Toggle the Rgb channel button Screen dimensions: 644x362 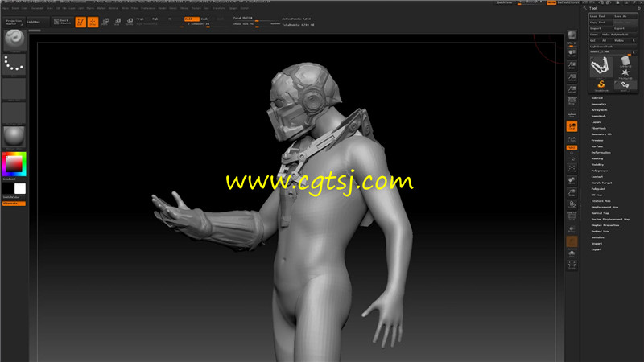tap(155, 19)
